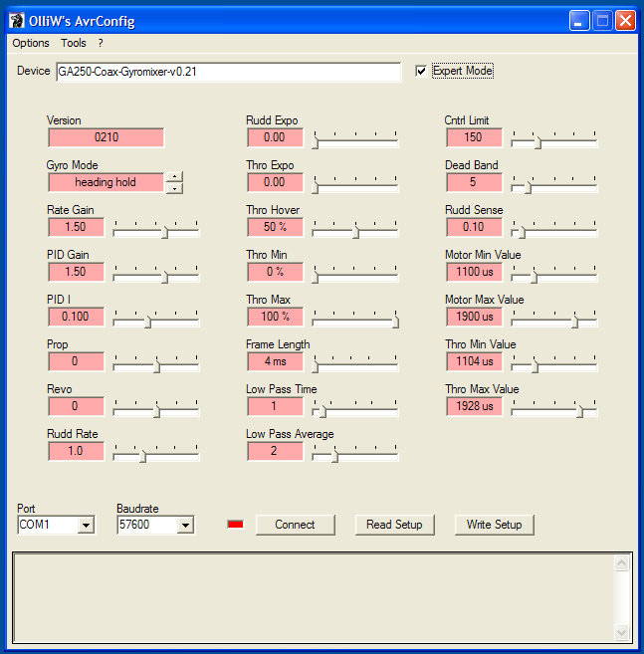Viewport: 644px width, 654px height.
Task: Expand the Baudrate 57600 dropdown
Action: tap(185, 525)
